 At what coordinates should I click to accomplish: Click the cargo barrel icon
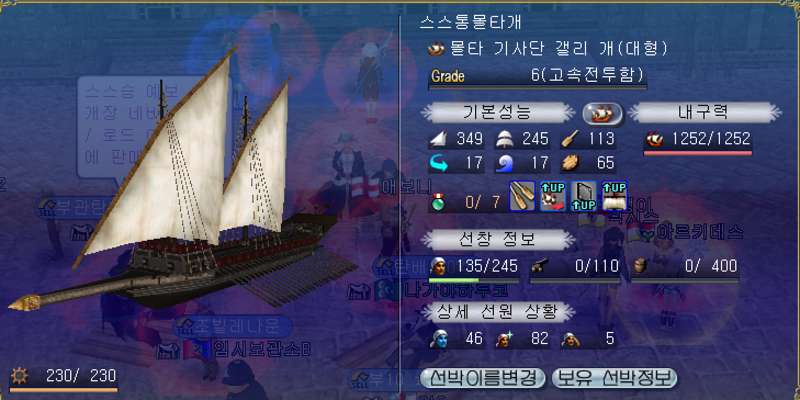click(x=640, y=265)
